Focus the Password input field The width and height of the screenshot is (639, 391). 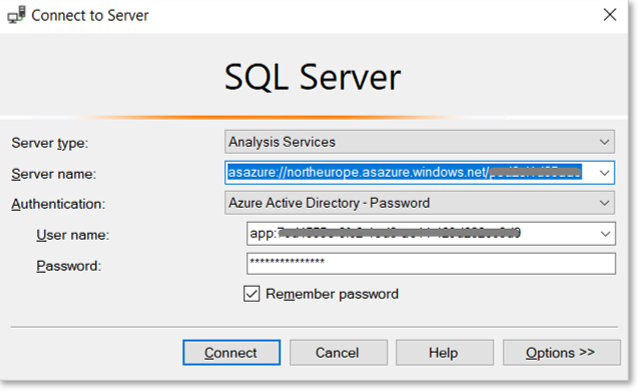click(431, 264)
